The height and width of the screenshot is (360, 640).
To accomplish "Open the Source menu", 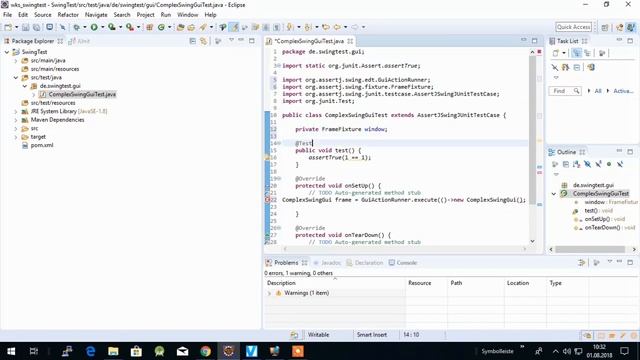I will [x=42, y=15].
